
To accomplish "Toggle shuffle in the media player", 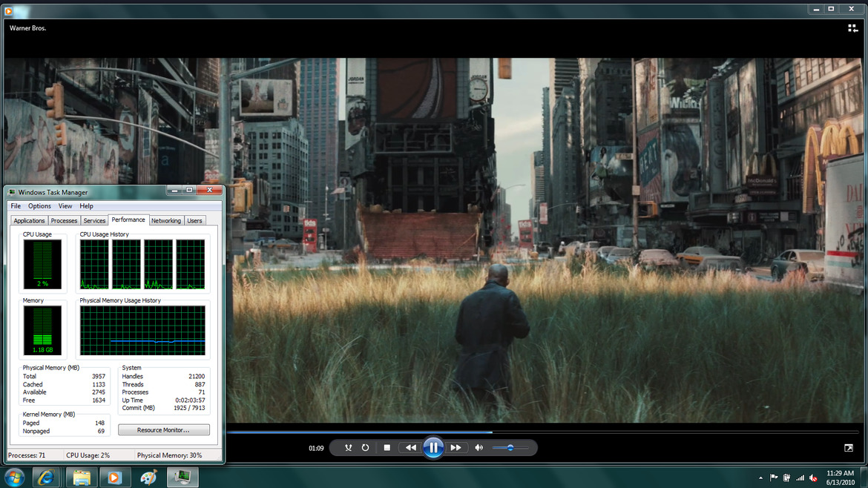I will tap(348, 448).
